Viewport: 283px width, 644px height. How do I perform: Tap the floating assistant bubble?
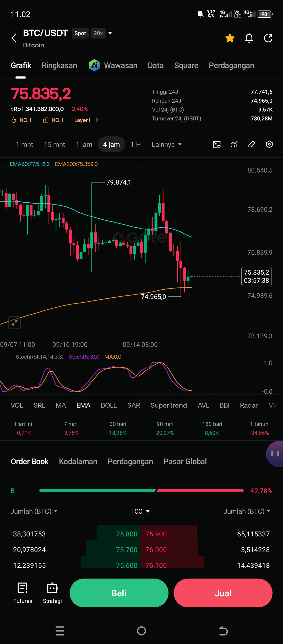[x=275, y=454]
